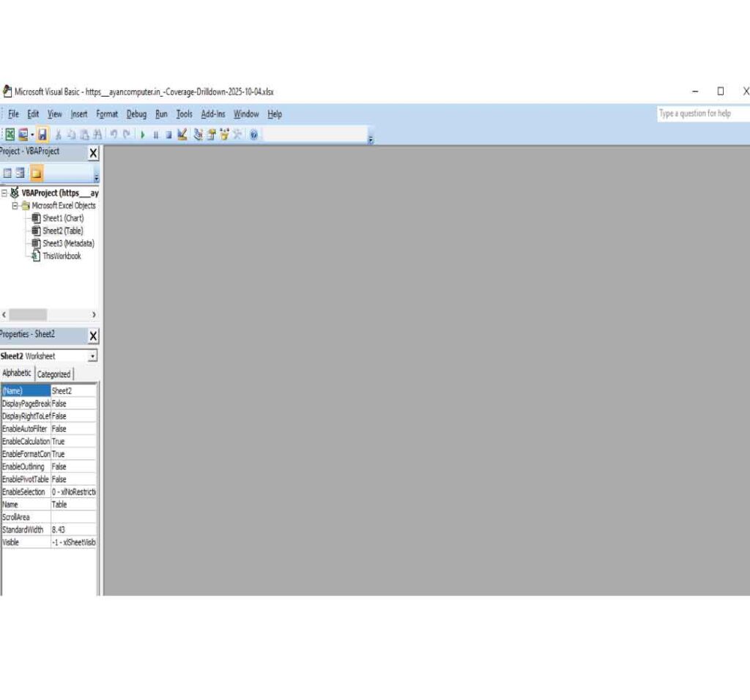Screen dimensions: 750x700
Task: Click the View Object icon in Project panel
Action: (x=21, y=174)
